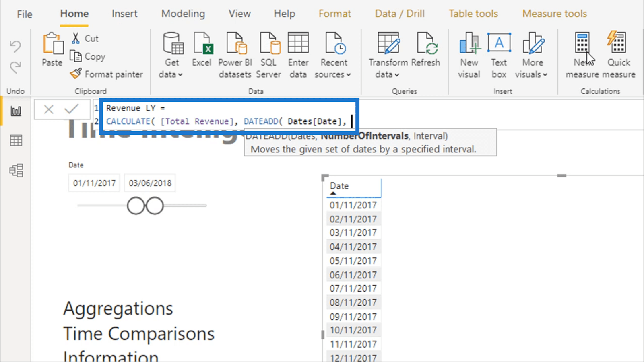Click the right date slider handle
Viewport: 644px width, 362px height.
(x=155, y=206)
